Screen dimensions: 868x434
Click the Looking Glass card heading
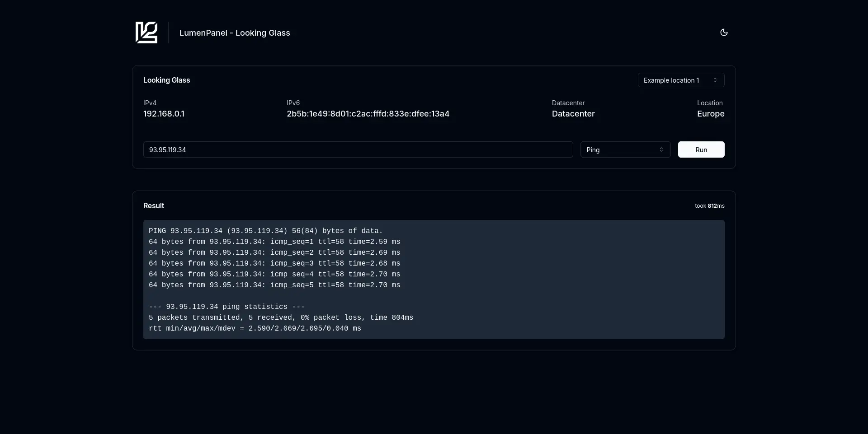166,80
